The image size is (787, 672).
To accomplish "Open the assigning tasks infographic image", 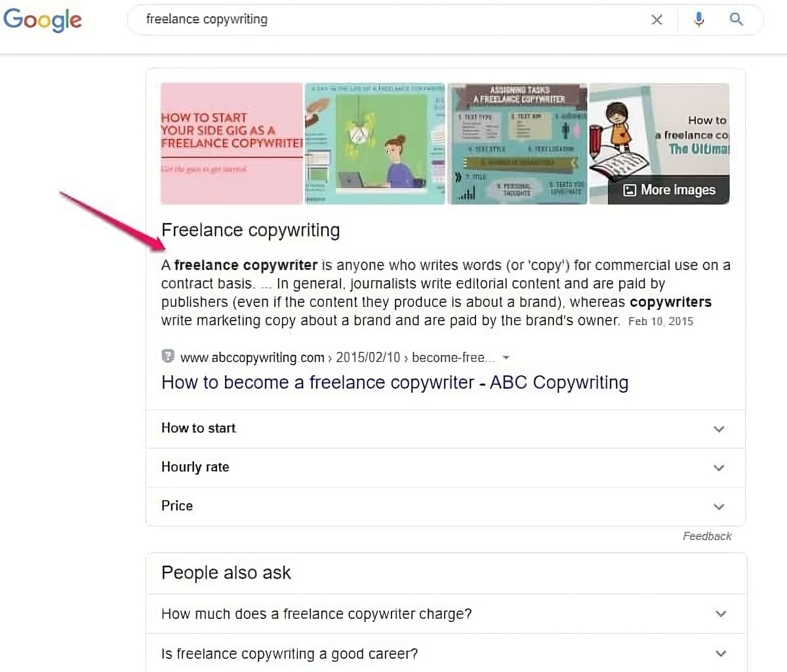I will 517,144.
